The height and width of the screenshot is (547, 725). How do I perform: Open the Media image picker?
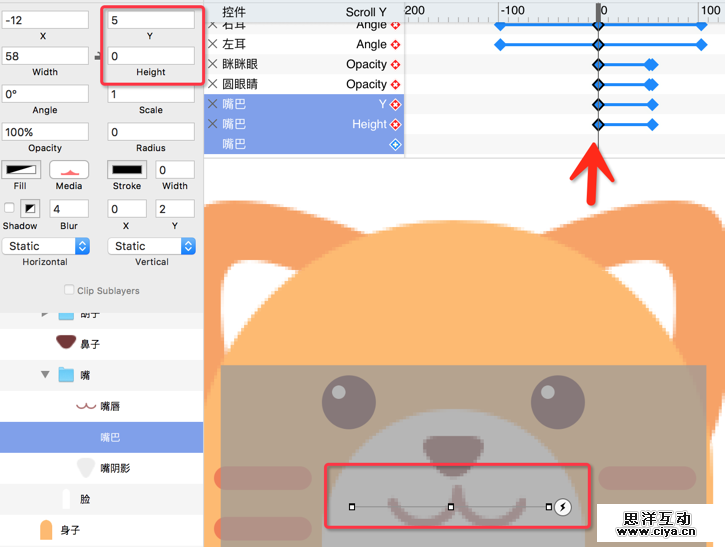coord(69,171)
